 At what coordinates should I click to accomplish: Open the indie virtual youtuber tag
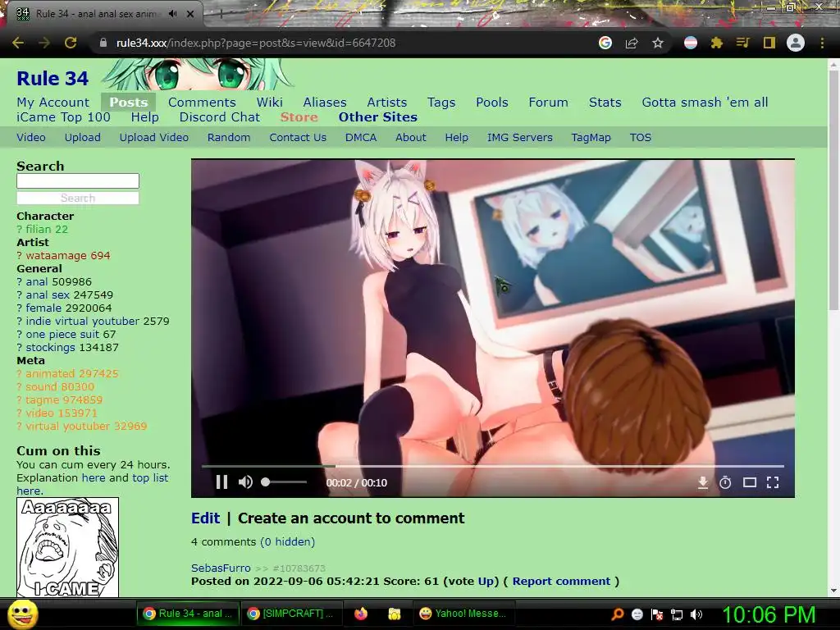point(83,321)
